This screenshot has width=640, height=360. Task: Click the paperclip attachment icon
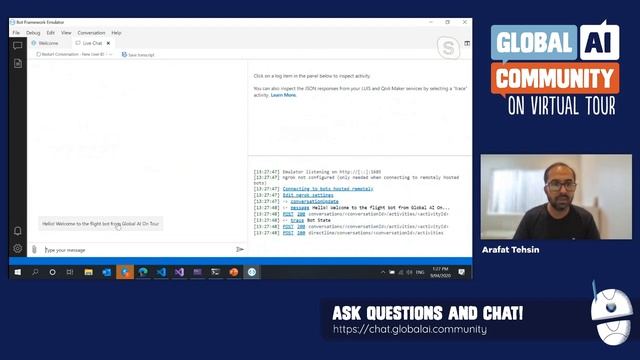click(x=34, y=249)
